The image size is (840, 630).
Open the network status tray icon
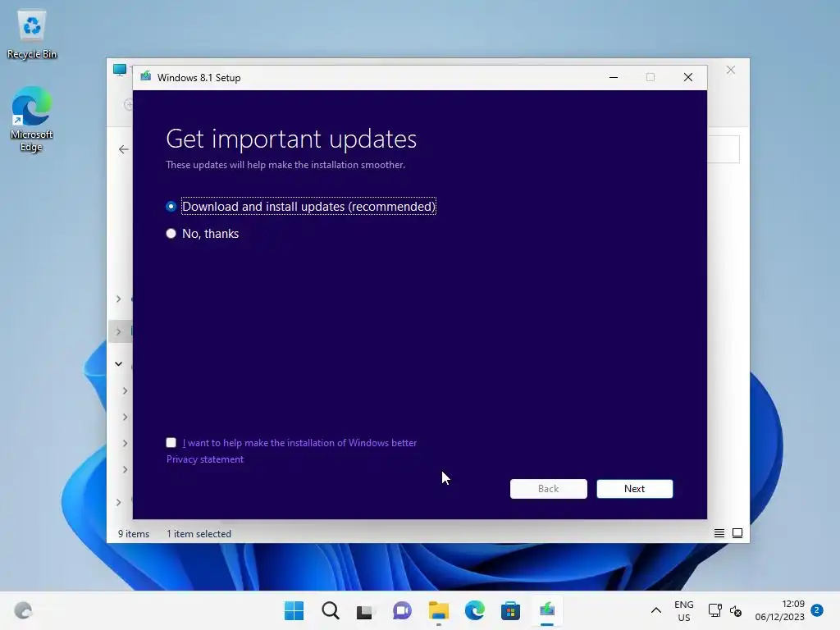714,610
